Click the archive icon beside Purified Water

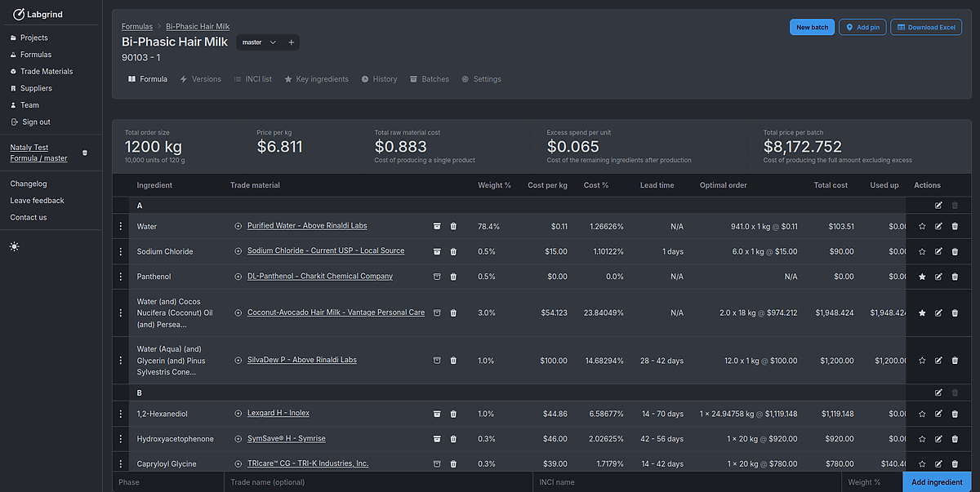[x=438, y=226]
